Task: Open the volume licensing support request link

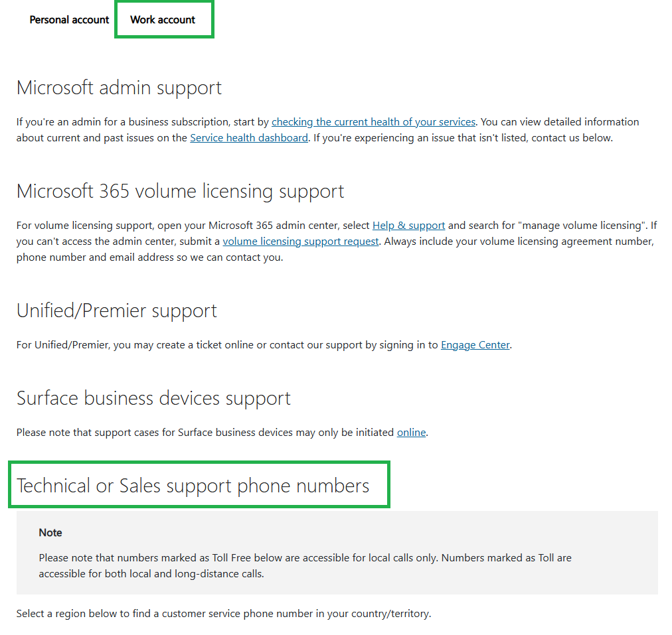Action: tap(300, 242)
